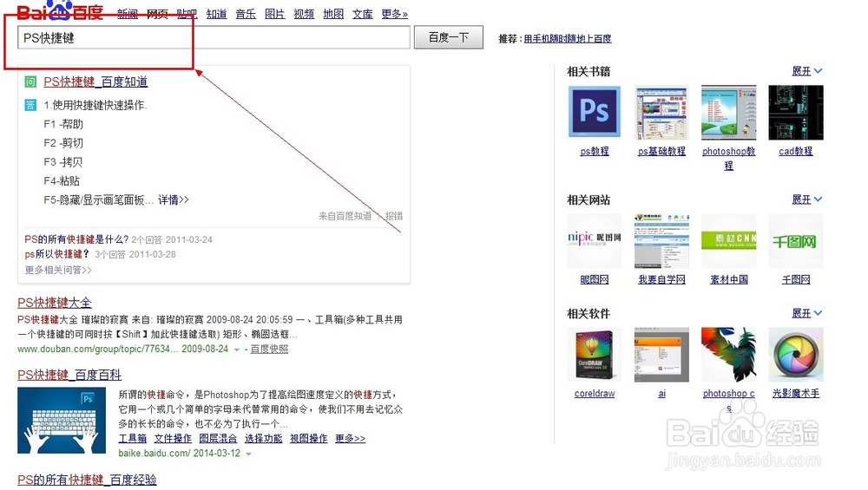Viewport: 868px width, 490px height.
Task: Open dropdown arrow beside douban.com URL
Action: pos(237,350)
